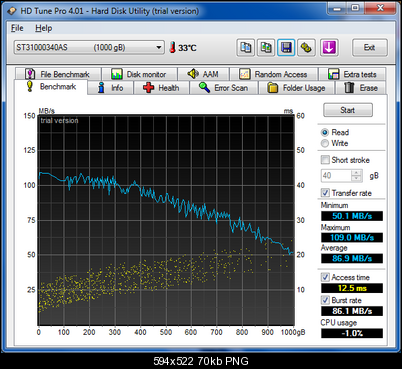Close the HD Tune Pro window

(380, 8)
